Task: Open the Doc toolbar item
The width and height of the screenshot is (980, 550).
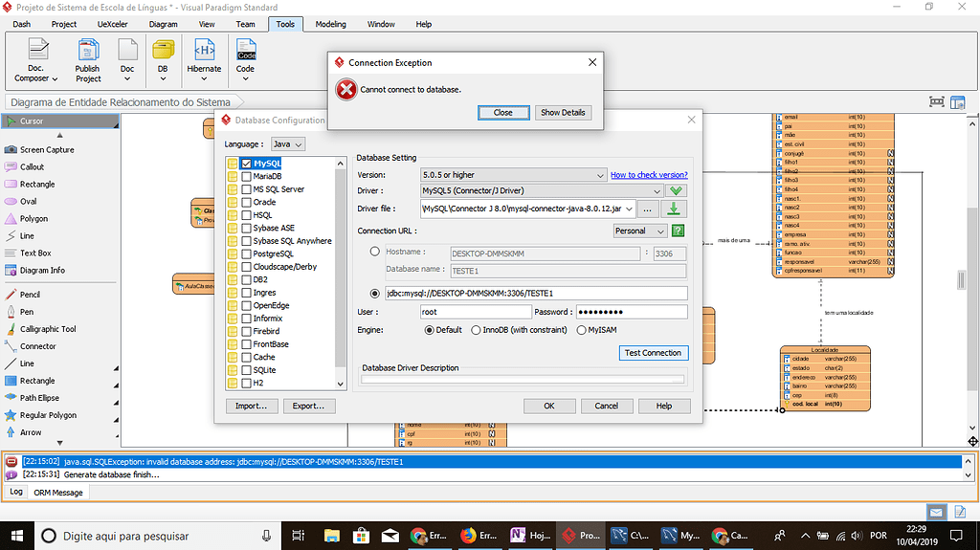Action: pyautogui.click(x=127, y=60)
